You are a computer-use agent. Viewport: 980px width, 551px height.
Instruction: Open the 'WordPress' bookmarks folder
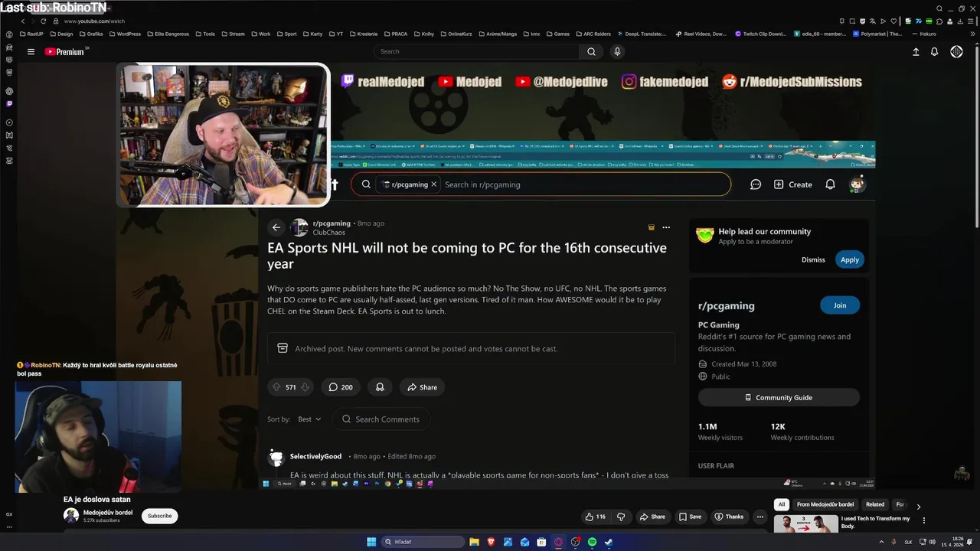coord(124,34)
